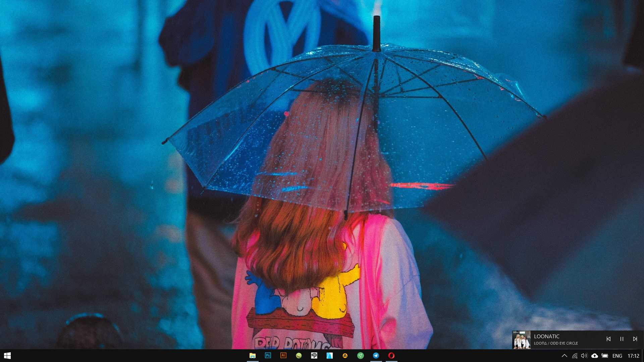
Task: Click the LOONATIC album art thumbnail
Action: [x=522, y=340]
